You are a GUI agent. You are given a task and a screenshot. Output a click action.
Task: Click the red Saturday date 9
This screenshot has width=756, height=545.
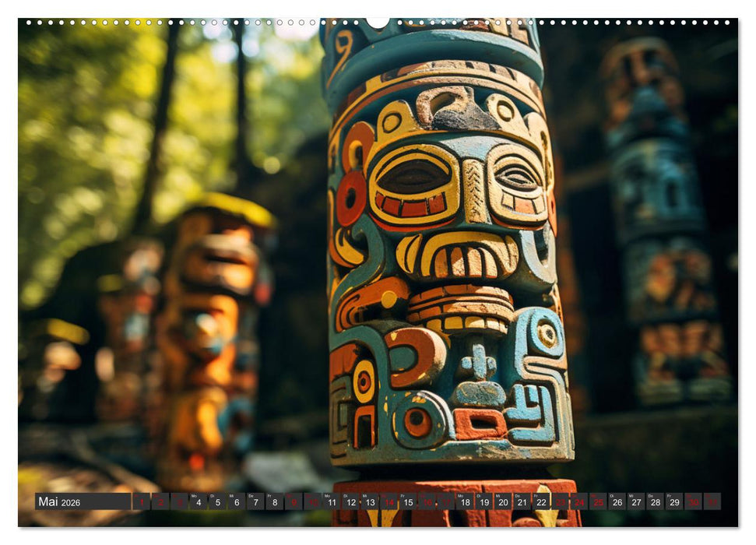pos(294,501)
